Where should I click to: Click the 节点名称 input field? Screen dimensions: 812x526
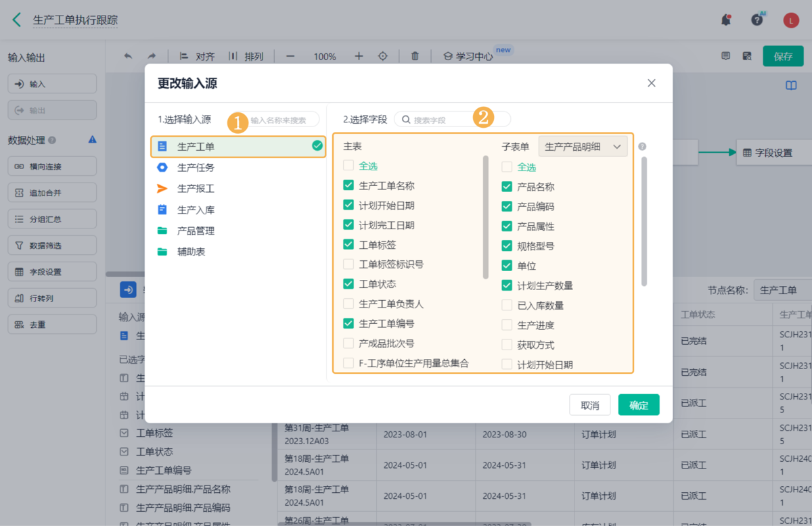pyautogui.click(x=783, y=290)
